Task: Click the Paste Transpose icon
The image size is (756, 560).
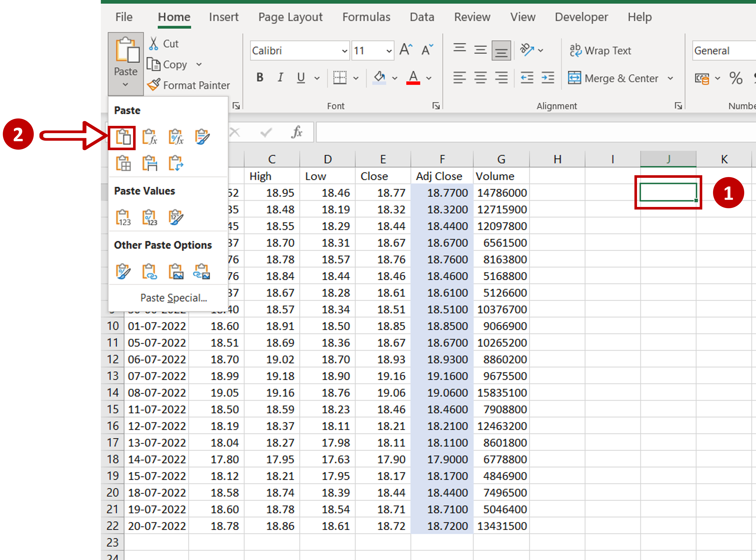Action: coord(176,163)
